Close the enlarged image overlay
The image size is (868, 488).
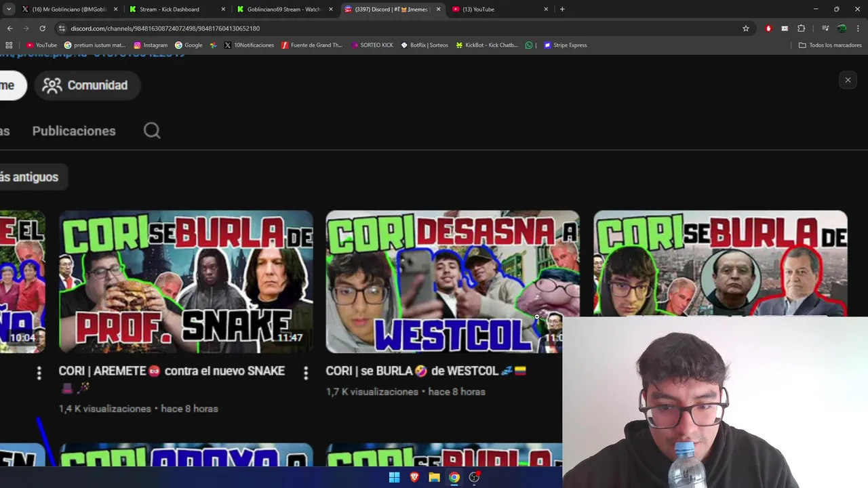tap(848, 80)
